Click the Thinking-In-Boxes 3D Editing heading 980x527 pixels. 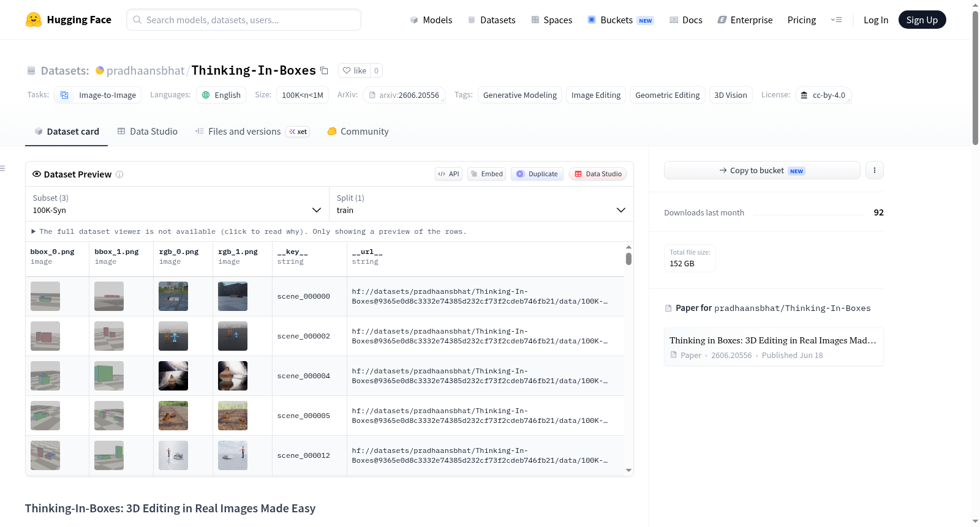(170, 508)
